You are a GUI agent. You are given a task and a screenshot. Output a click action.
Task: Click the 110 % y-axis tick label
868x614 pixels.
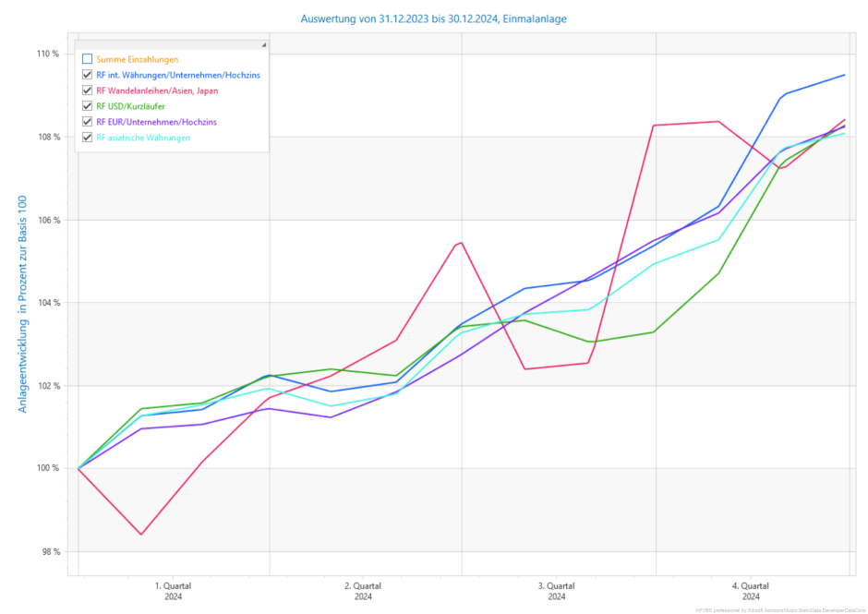coord(49,54)
